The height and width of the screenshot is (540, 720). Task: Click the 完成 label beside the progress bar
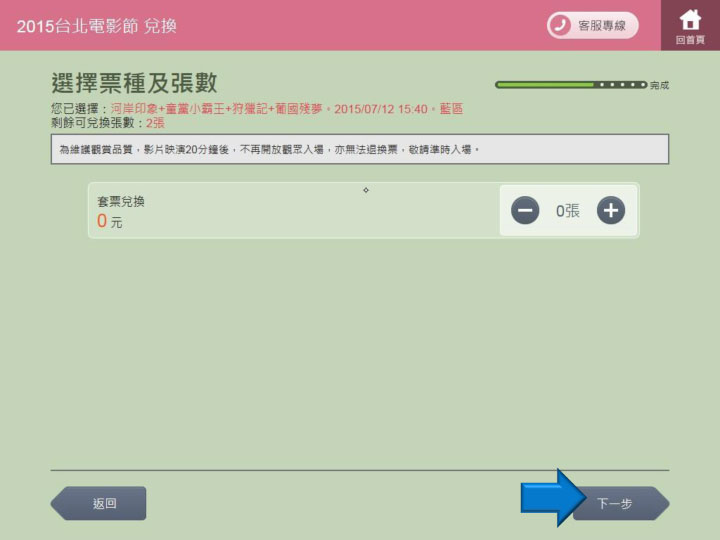pos(659,86)
